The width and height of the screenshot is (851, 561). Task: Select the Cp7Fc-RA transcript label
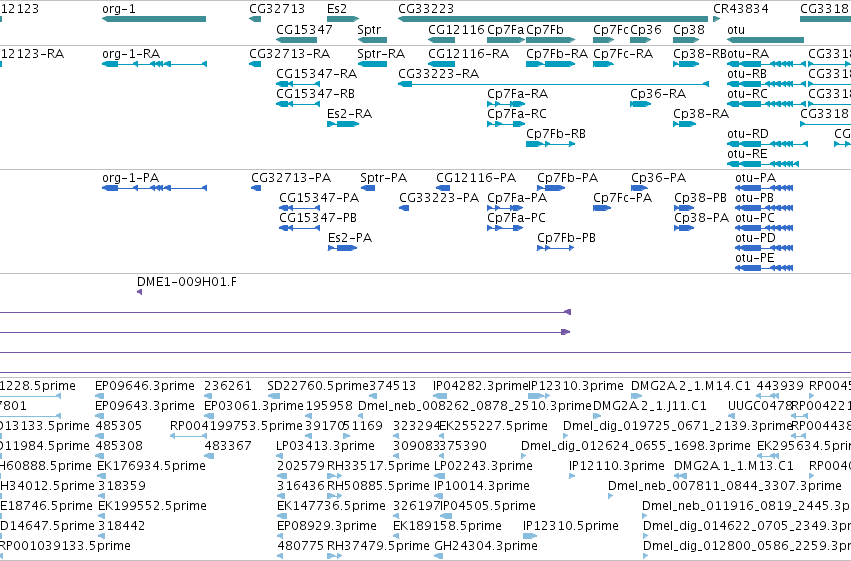tap(623, 54)
